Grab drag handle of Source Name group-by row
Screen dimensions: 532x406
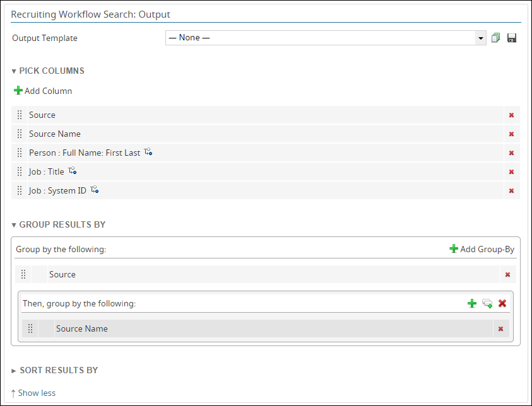coord(30,328)
